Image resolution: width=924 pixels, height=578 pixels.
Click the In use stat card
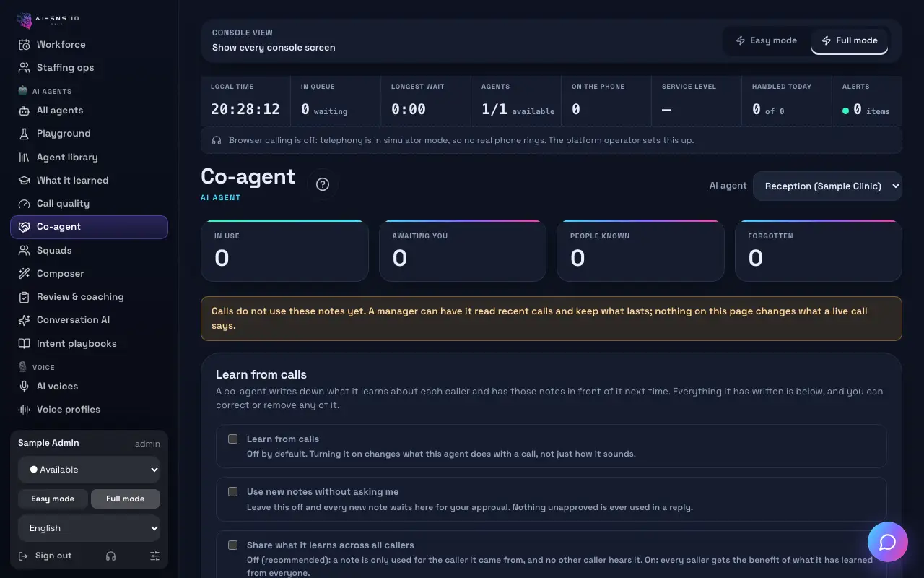(284, 251)
